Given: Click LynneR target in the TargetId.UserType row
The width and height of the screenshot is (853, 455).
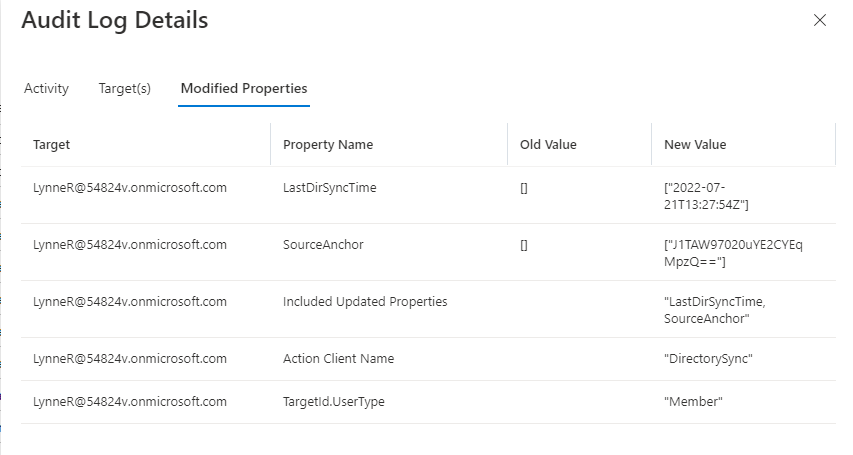Looking at the screenshot, I should click(130, 401).
